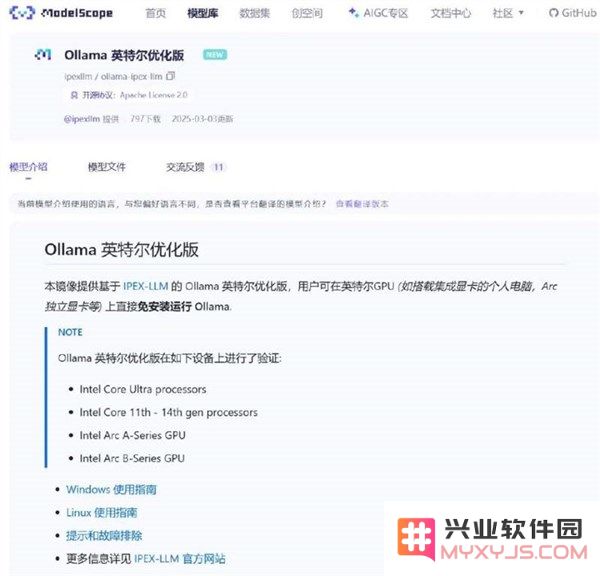Screen dimensions: 600x576
Task: Open the Linux 使用指南 link
Action: (102, 512)
